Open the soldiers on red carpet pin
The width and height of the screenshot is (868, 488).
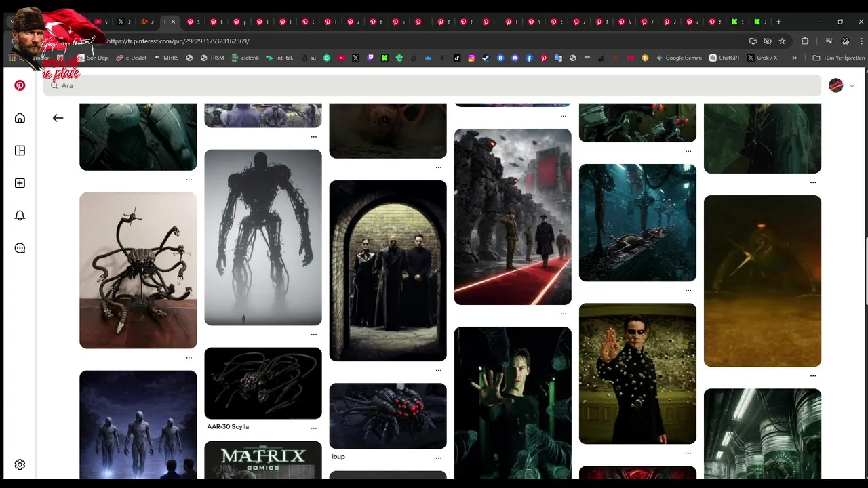(513, 217)
